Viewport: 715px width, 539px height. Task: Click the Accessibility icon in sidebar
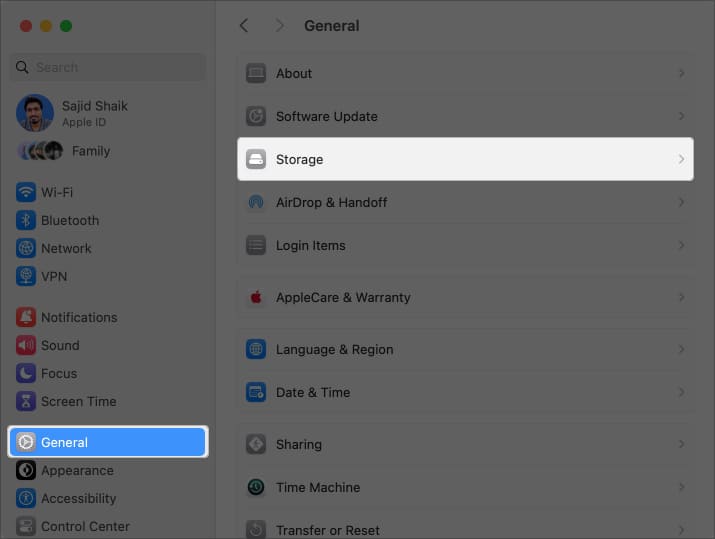[x=26, y=498]
